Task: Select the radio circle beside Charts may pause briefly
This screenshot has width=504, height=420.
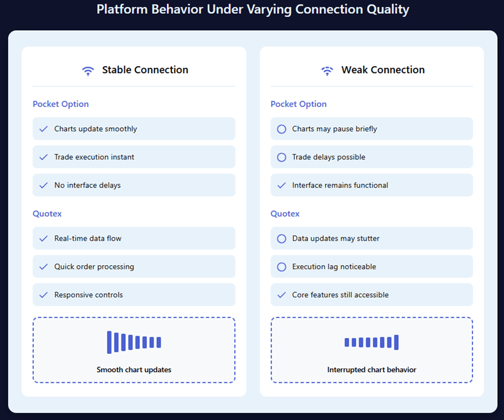Action: click(x=281, y=128)
